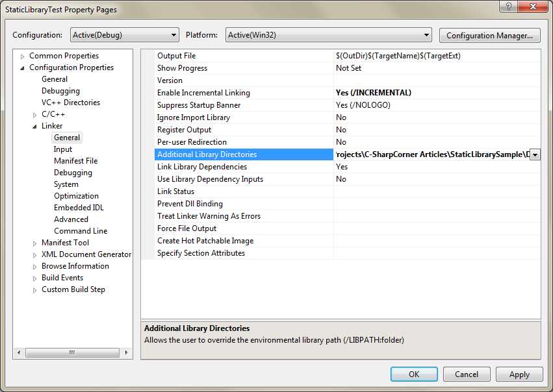Viewport: 553px width, 392px height.
Task: Select Input under Linker
Action: coord(63,149)
